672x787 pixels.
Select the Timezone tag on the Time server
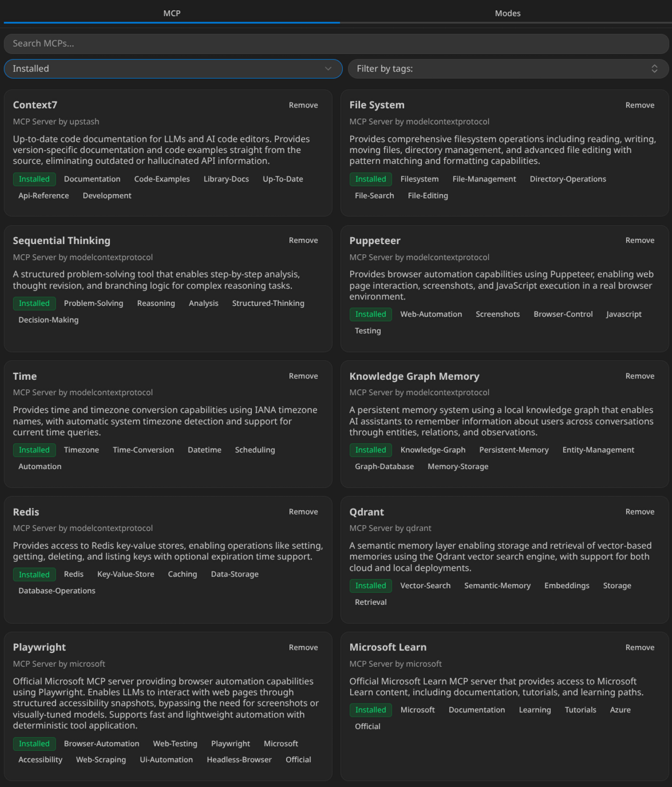tap(81, 450)
